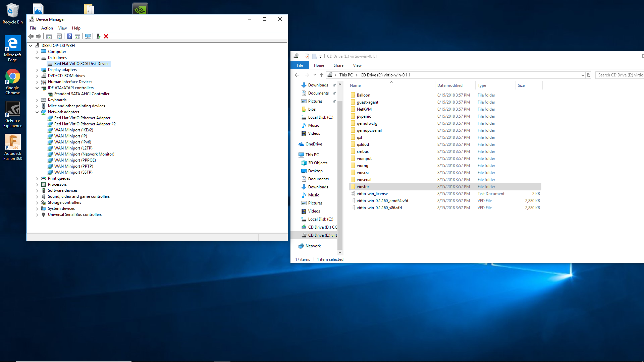Viewport: 644px width, 362px height.
Task: Select virtio-win-0.1.160_amd64.vfd file
Action: [445, 201]
